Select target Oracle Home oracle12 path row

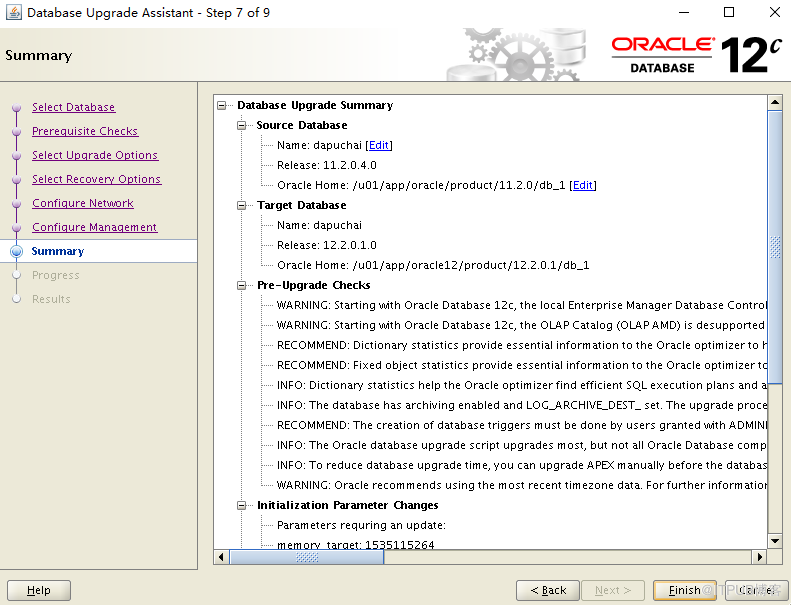(433, 265)
